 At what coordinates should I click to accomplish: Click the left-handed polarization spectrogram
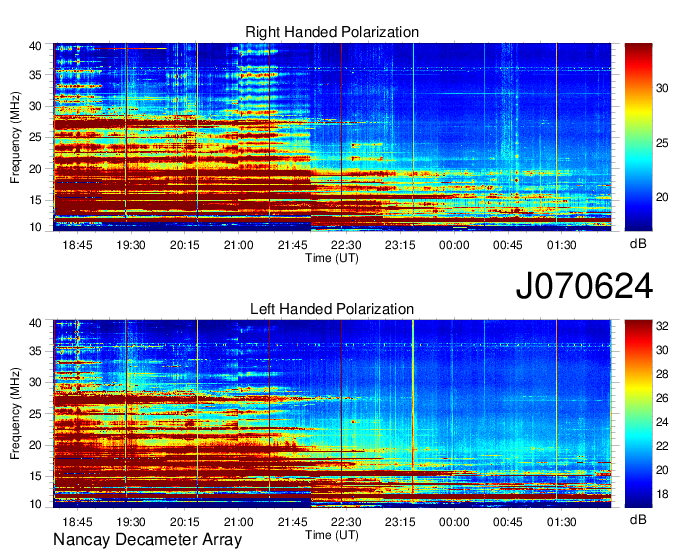coord(332,414)
